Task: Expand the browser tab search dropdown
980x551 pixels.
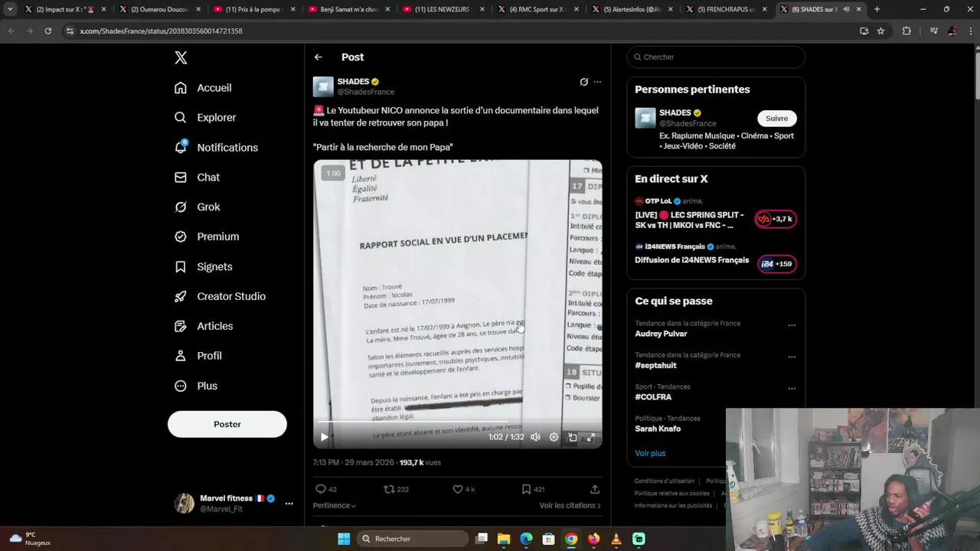Action: 10,9
